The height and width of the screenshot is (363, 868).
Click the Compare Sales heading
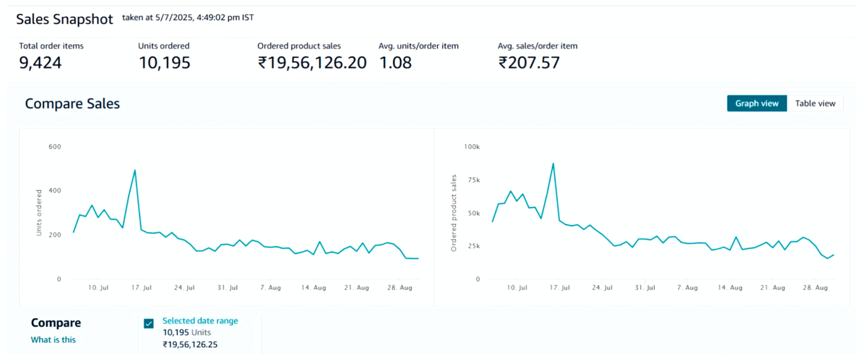[x=72, y=104]
